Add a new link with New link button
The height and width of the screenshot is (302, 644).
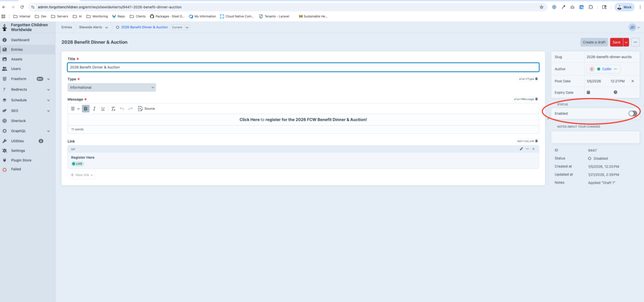tap(81, 174)
